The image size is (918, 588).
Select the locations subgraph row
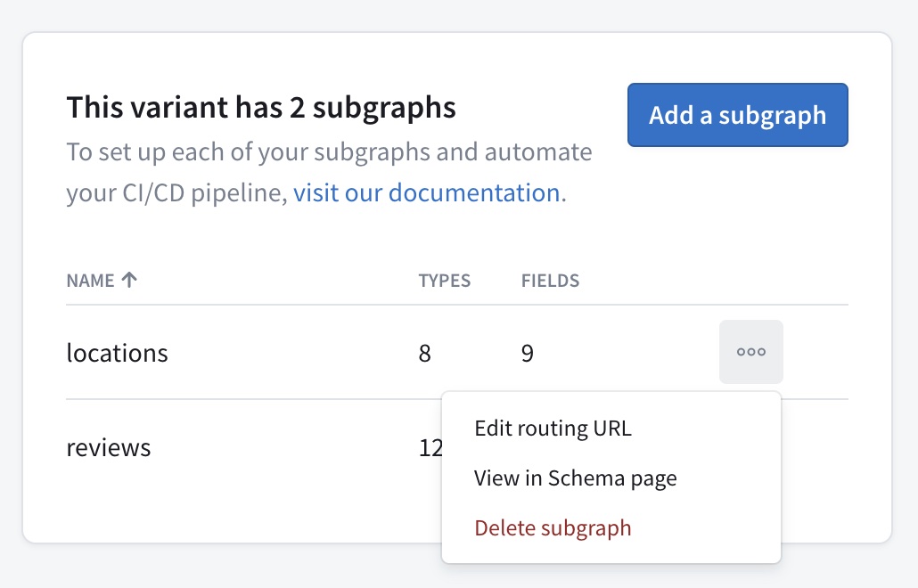(267, 352)
